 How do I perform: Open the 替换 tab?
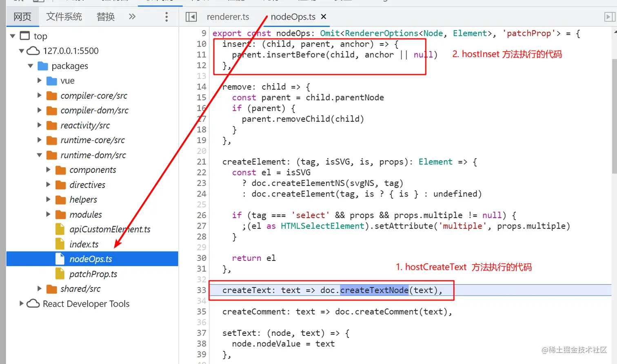pos(106,17)
